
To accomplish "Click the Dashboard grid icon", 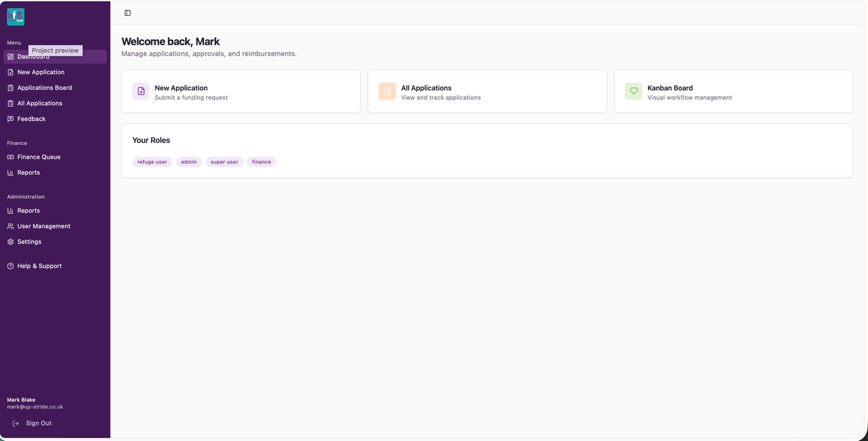I will click(10, 56).
